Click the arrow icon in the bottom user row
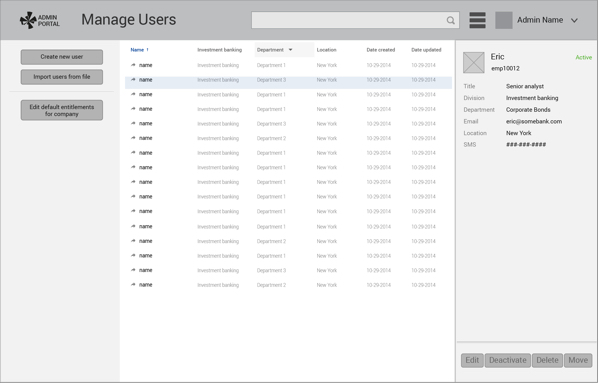 point(133,285)
